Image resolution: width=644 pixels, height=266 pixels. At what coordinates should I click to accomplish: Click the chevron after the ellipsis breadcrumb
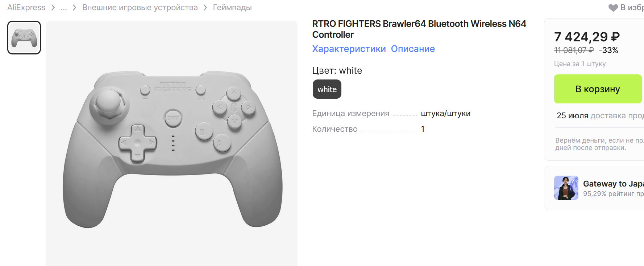[x=74, y=8]
